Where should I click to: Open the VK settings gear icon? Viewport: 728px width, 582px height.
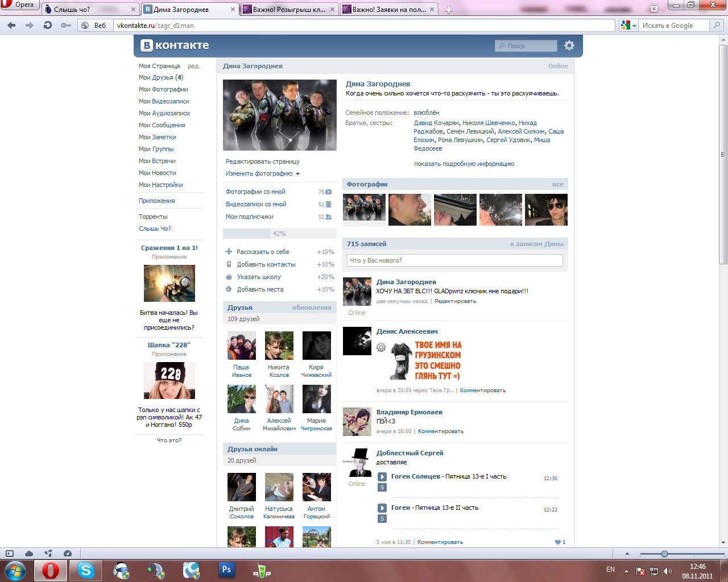click(569, 45)
